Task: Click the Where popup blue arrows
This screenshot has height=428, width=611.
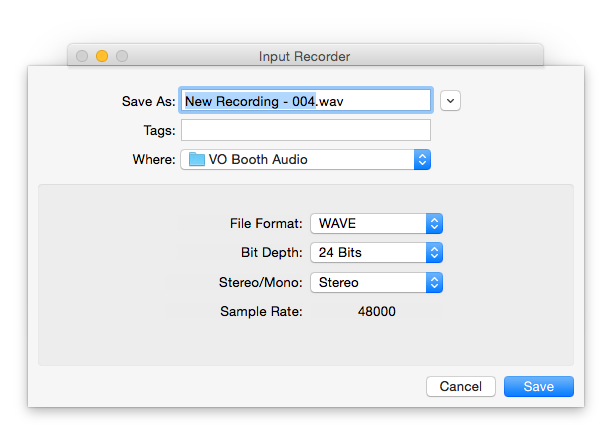Action: coord(422,159)
